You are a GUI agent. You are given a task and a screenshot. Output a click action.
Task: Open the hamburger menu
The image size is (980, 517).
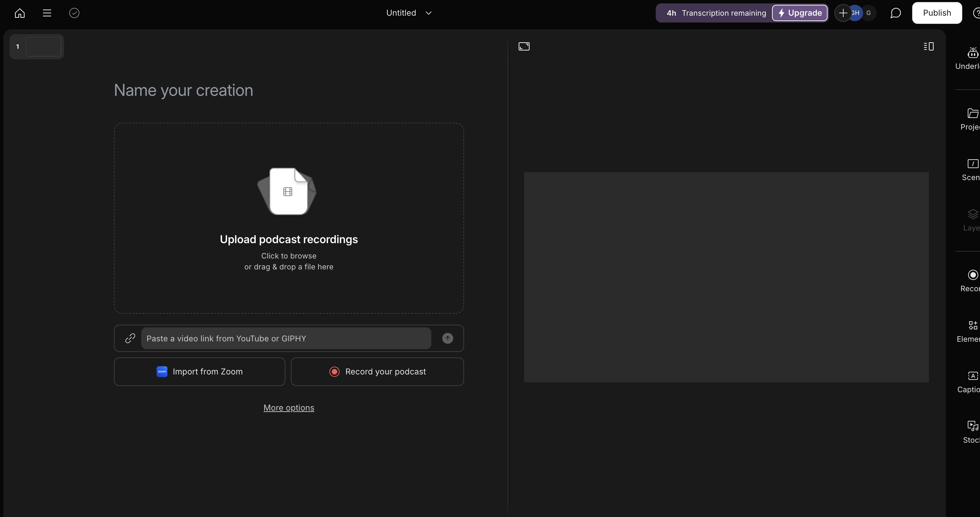click(x=47, y=13)
